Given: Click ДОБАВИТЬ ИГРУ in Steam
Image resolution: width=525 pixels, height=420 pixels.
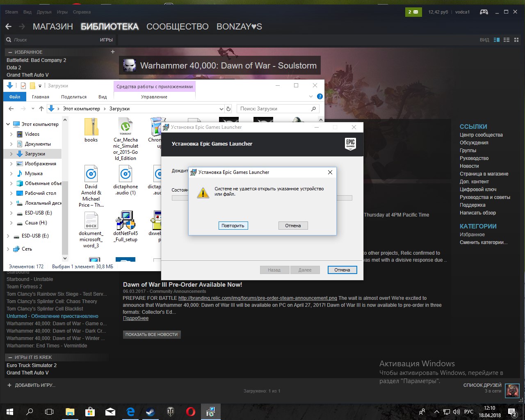Looking at the screenshot, I should point(31,385).
